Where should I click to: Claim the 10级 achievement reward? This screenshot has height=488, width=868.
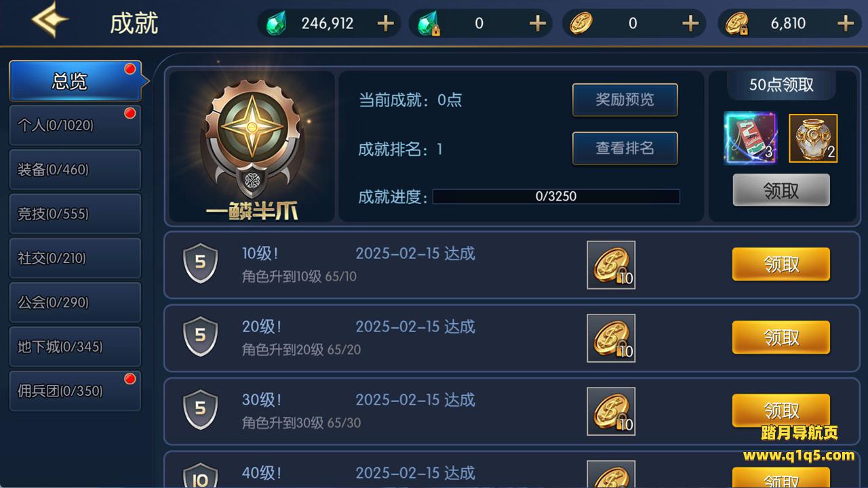point(781,264)
